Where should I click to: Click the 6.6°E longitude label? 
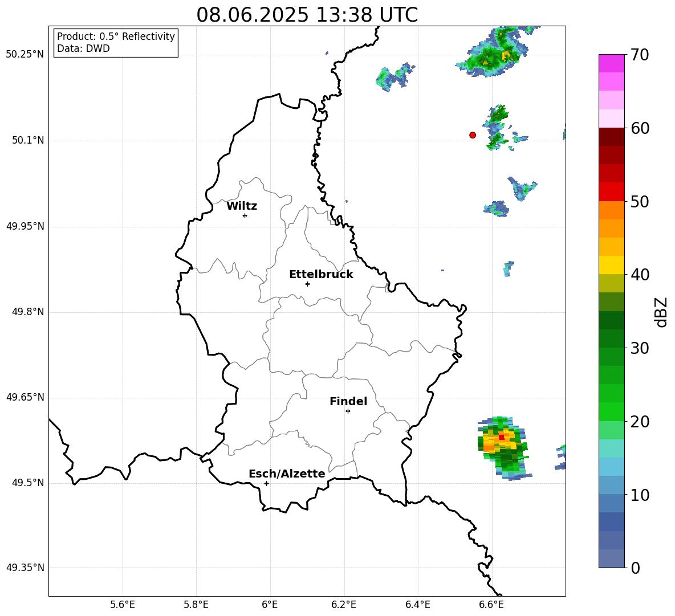point(491,605)
